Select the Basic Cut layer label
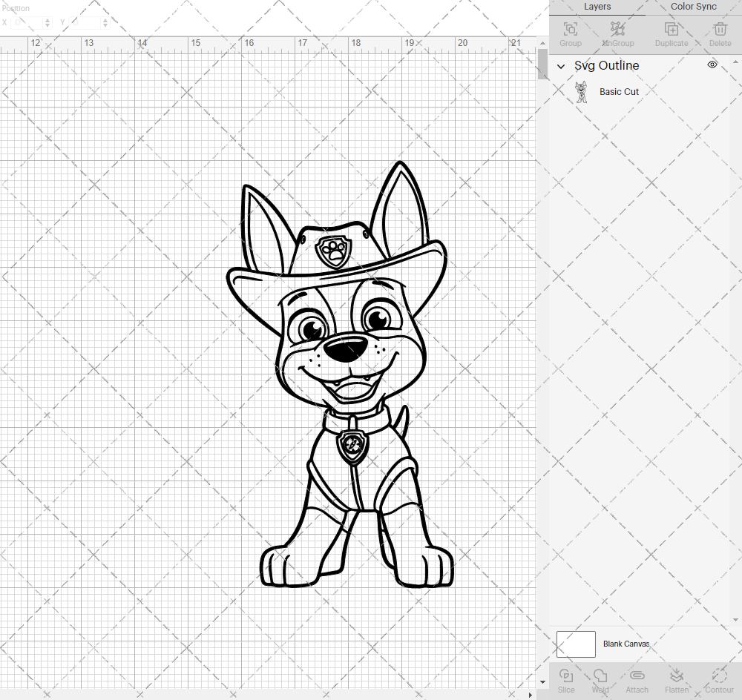 (x=619, y=92)
